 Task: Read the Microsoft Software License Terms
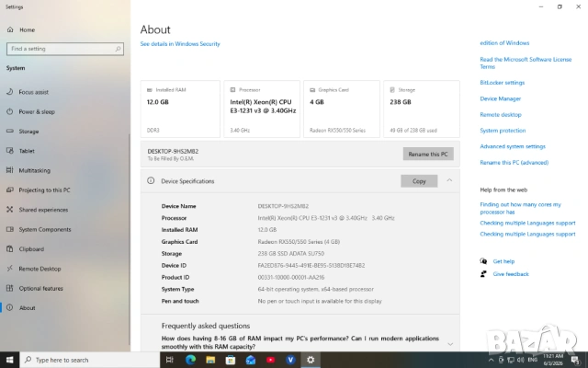point(526,63)
